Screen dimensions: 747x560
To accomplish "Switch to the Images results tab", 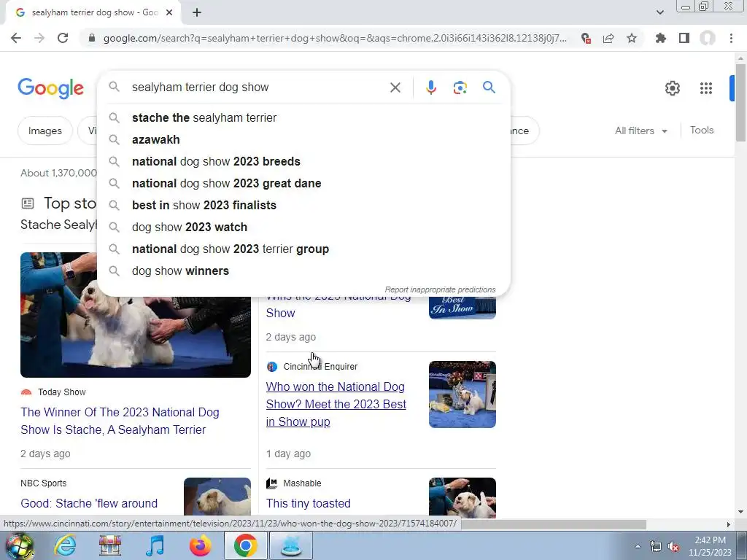I will tap(44, 131).
